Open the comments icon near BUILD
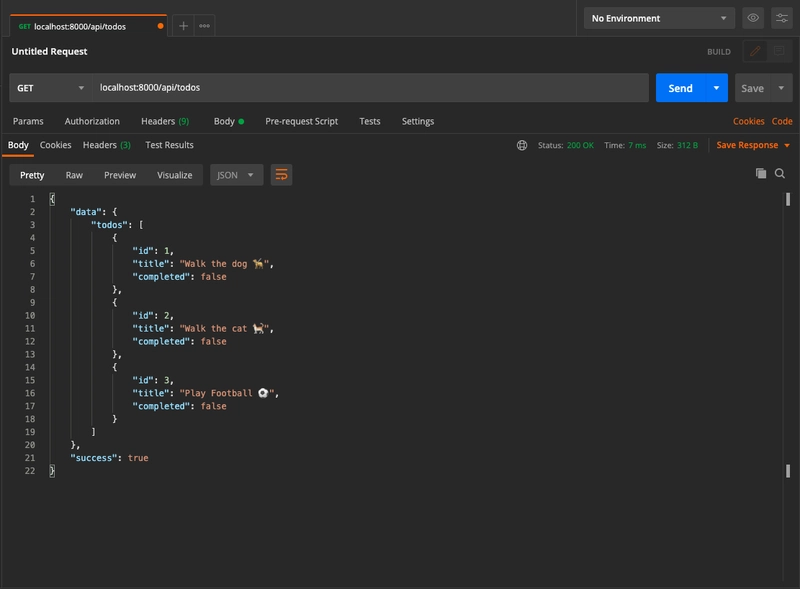The image size is (800, 589). (779, 51)
